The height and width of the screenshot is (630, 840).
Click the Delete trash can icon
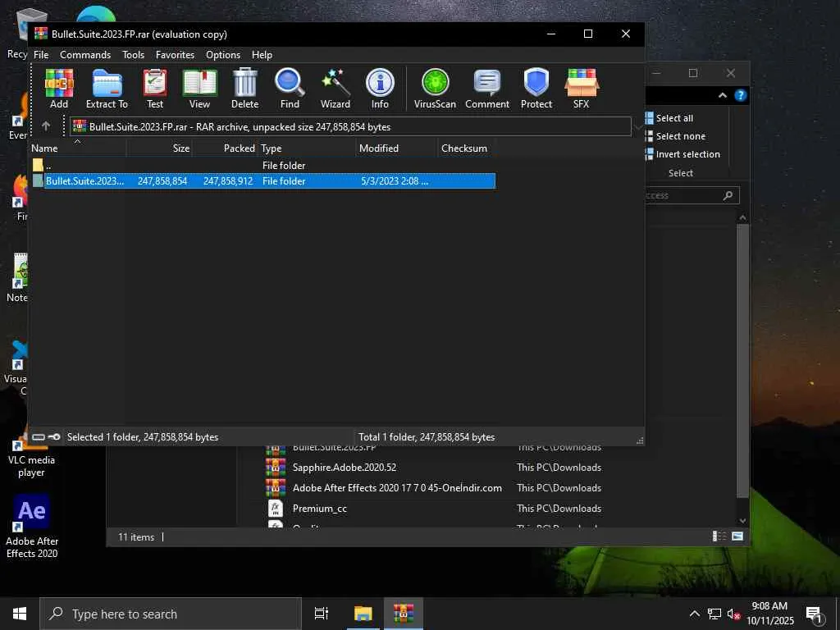(x=244, y=89)
